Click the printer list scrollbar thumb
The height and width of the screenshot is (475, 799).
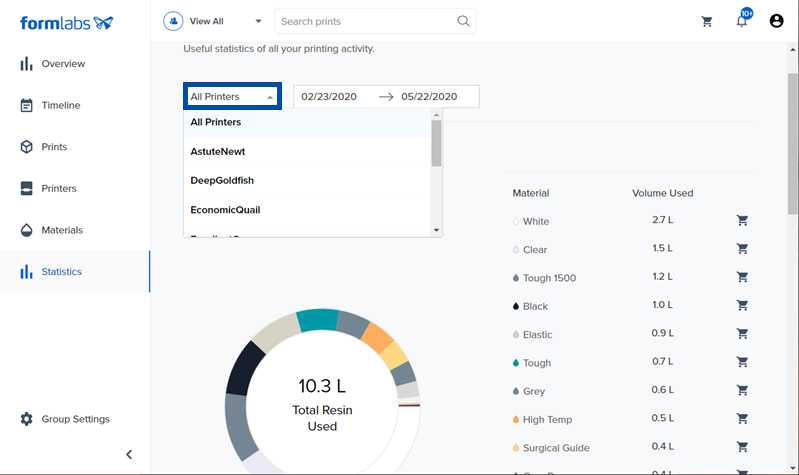(436, 143)
